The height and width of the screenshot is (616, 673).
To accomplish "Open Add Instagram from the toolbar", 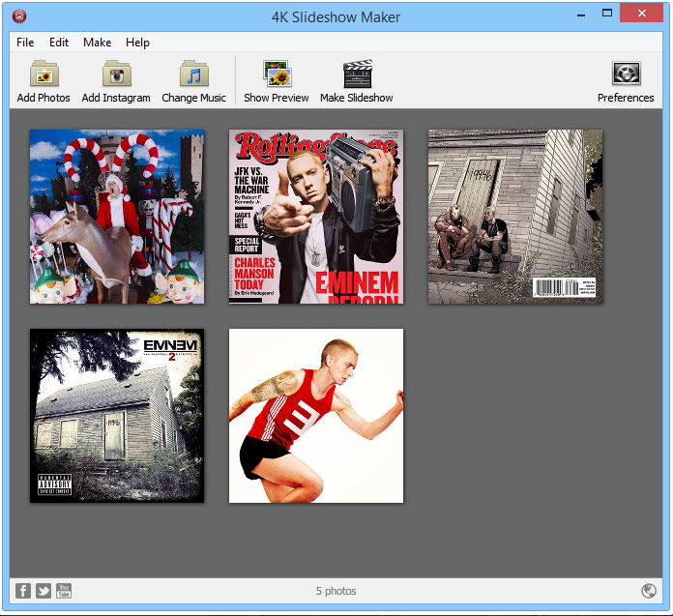I will [x=116, y=75].
